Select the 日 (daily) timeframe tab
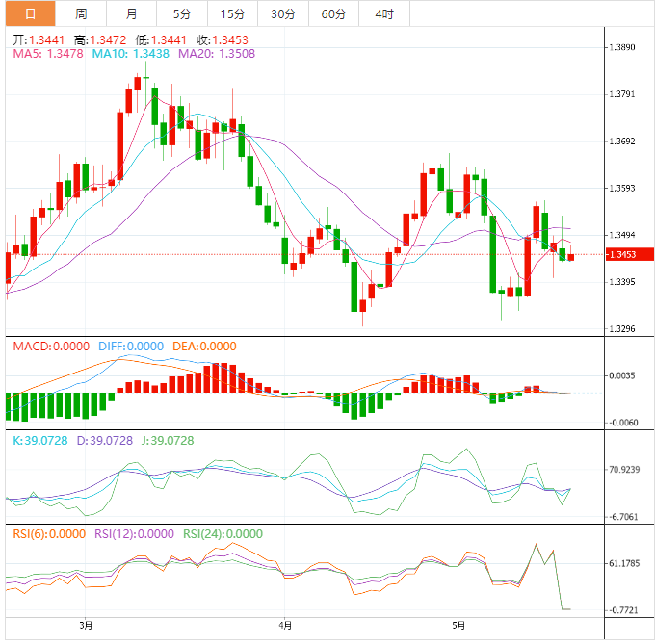This screenshot has width=655, height=644. click(x=30, y=13)
